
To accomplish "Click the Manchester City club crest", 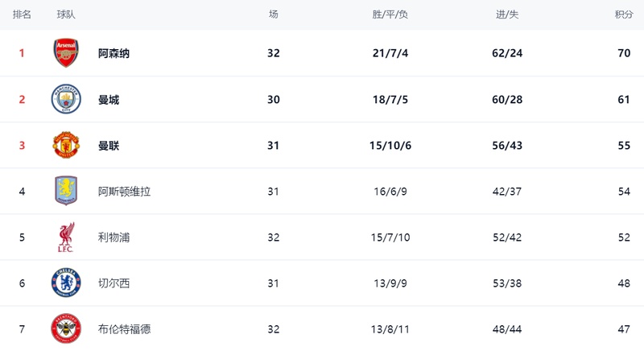I will 66,99.
